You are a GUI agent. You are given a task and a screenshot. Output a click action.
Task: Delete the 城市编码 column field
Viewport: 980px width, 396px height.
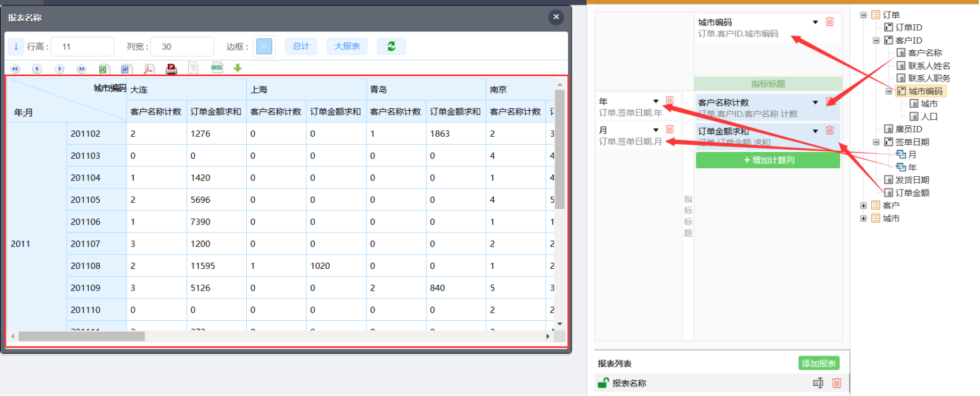tap(830, 22)
